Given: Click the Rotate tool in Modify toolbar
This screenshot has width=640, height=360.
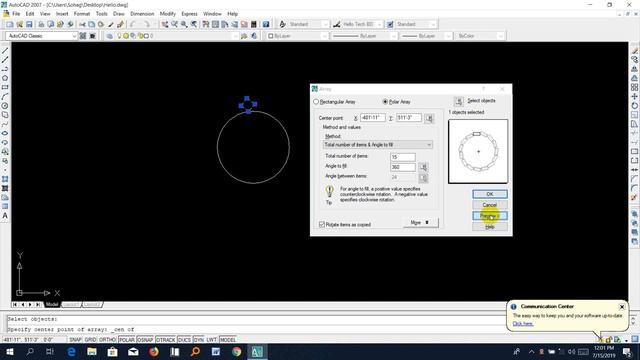Looking at the screenshot, I should pyautogui.click(x=634, y=105).
